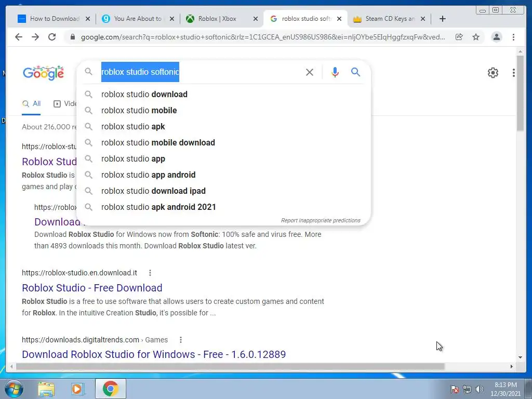Viewport: 532px width, 399px height.
Task: Open the volume control in system tray
Action: coord(480,389)
